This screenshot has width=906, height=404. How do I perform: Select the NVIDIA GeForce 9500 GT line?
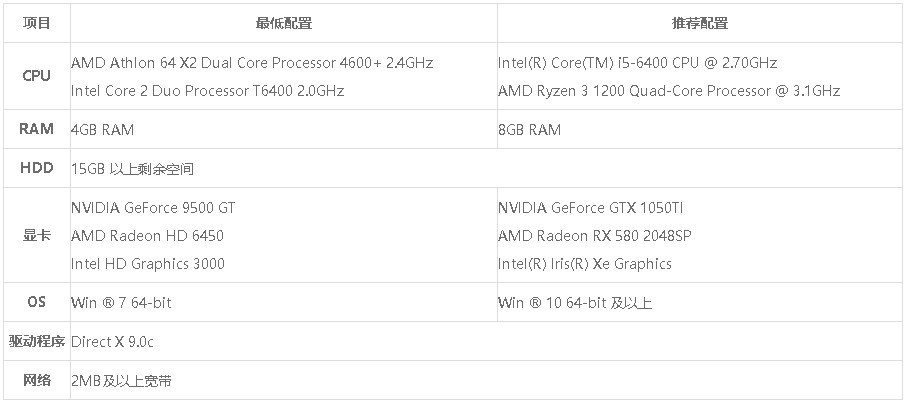pos(153,208)
